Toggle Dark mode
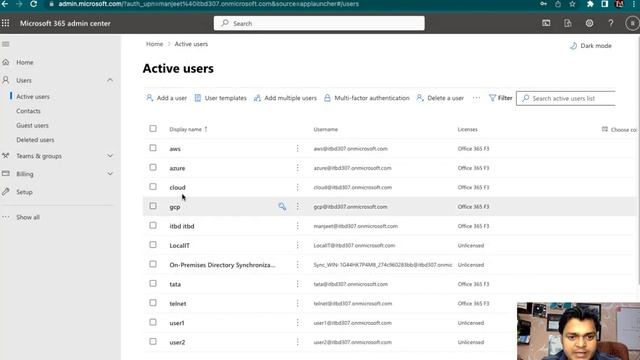This screenshot has width=640, height=360. coord(591,46)
